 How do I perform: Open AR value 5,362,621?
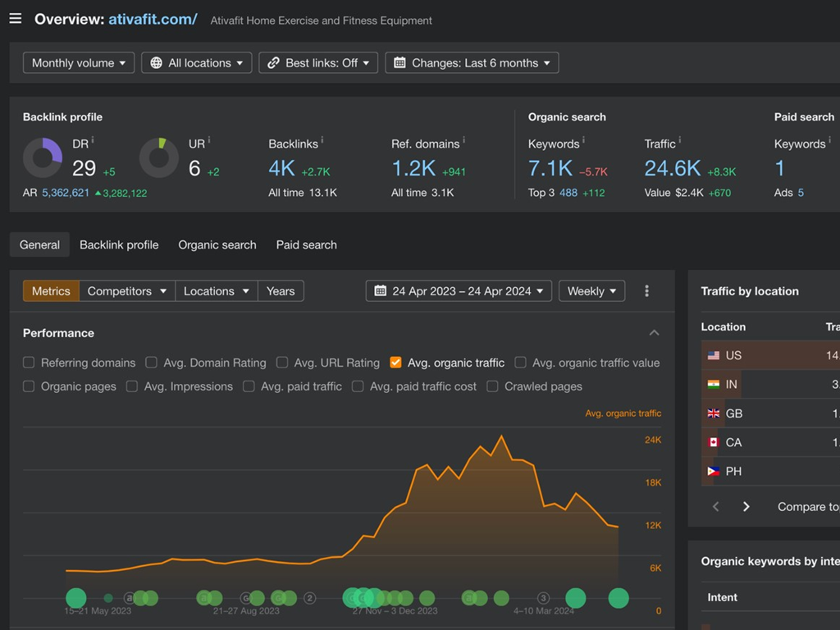coord(66,193)
